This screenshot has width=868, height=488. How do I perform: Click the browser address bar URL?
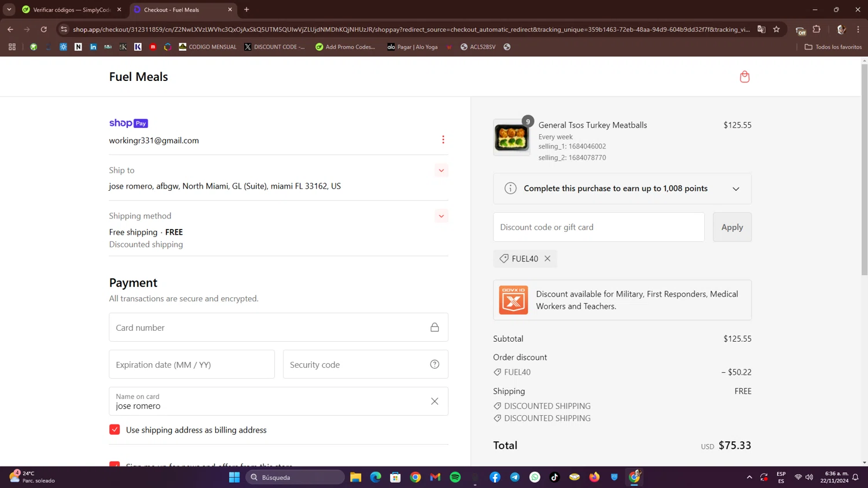[411, 29]
